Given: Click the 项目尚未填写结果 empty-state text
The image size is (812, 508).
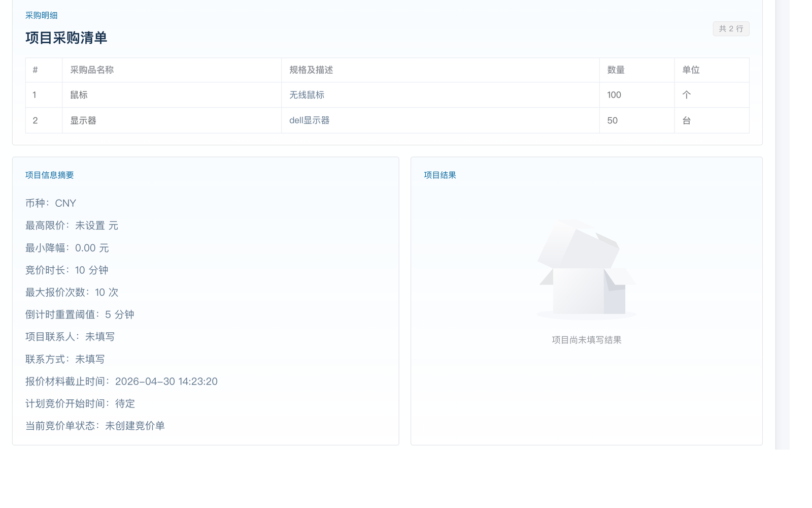Looking at the screenshot, I should (586, 340).
